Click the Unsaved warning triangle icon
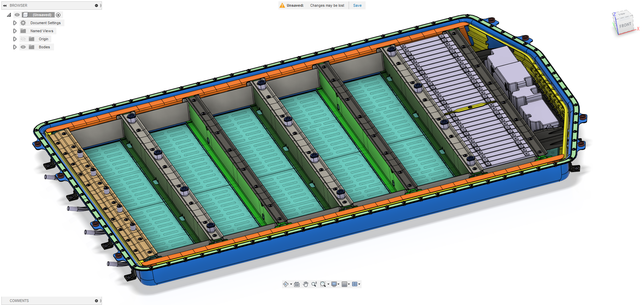The width and height of the screenshot is (644, 305). click(282, 5)
